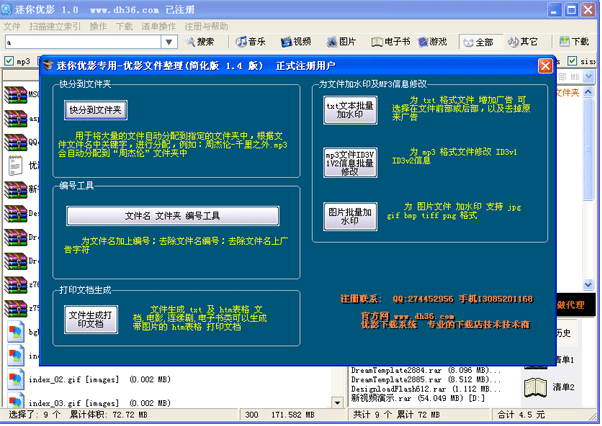This screenshot has height=426, width=602.
Task: Select 新视频演示.rar list entry
Action: [x=418, y=398]
